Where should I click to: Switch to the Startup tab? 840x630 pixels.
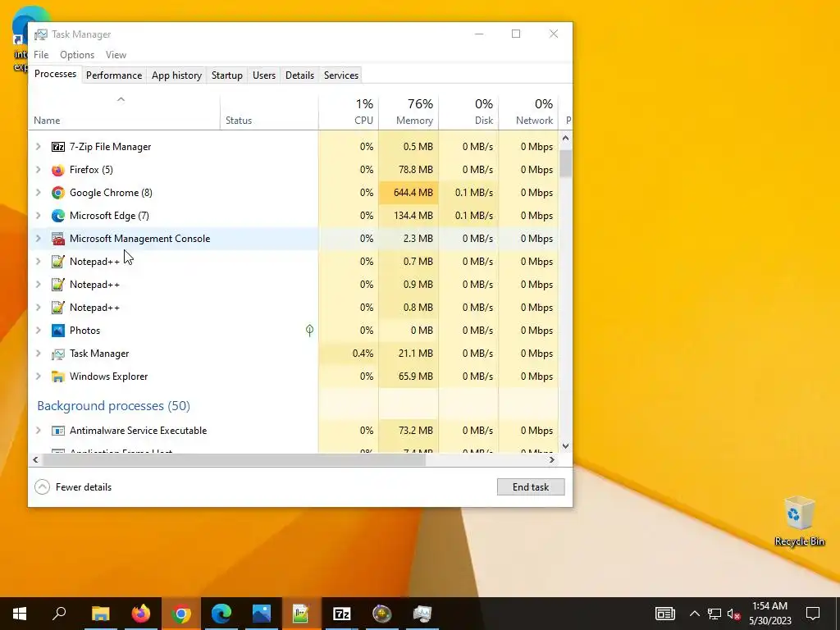pos(227,75)
